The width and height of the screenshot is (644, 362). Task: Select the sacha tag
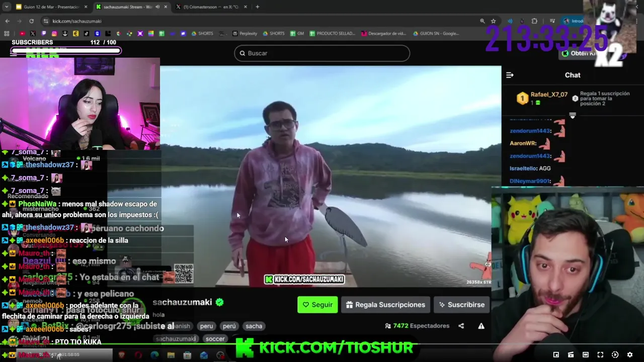click(x=254, y=326)
